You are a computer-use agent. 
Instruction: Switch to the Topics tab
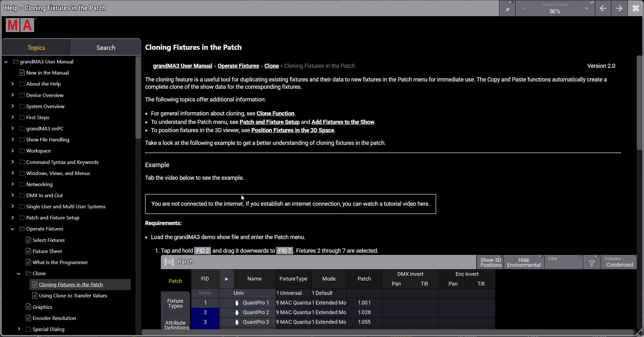point(36,47)
